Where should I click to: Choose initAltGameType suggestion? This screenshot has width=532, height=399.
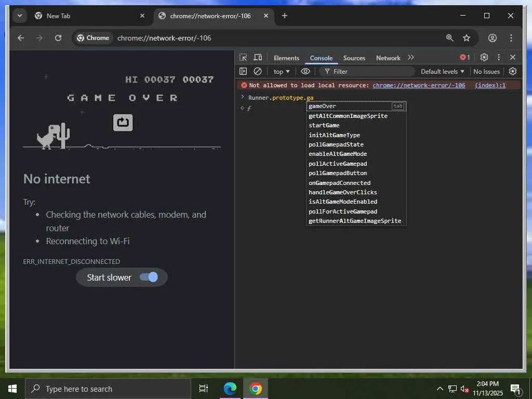(x=356, y=135)
